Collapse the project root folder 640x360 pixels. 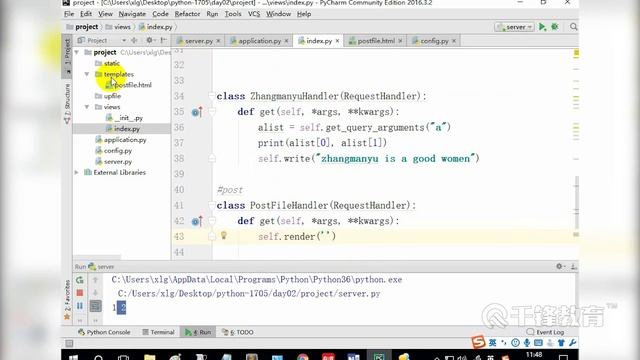77,53
